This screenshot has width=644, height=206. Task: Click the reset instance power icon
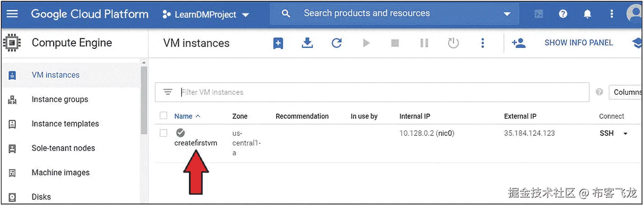(453, 43)
